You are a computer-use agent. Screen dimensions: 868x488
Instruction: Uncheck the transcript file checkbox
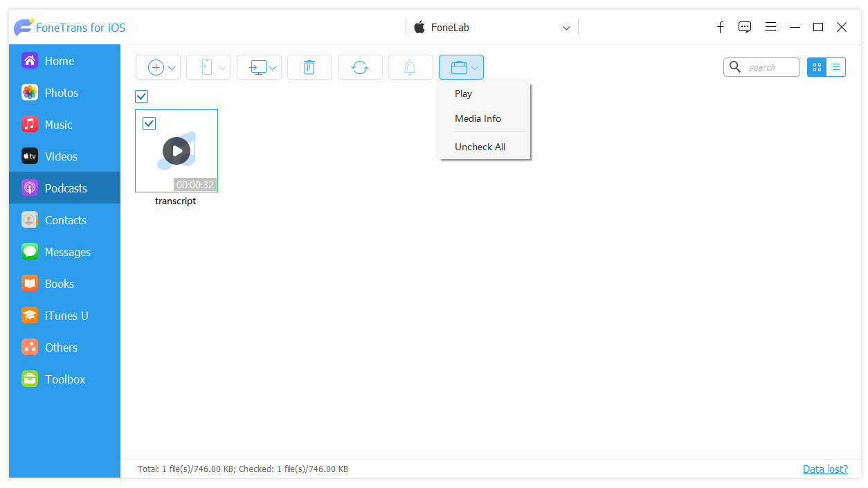(149, 123)
